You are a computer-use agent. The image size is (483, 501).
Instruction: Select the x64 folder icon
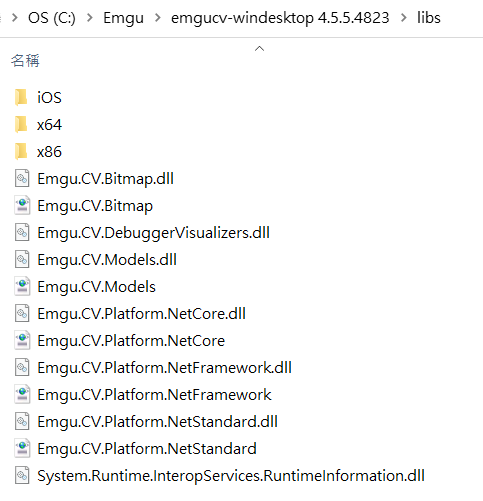coord(22,124)
